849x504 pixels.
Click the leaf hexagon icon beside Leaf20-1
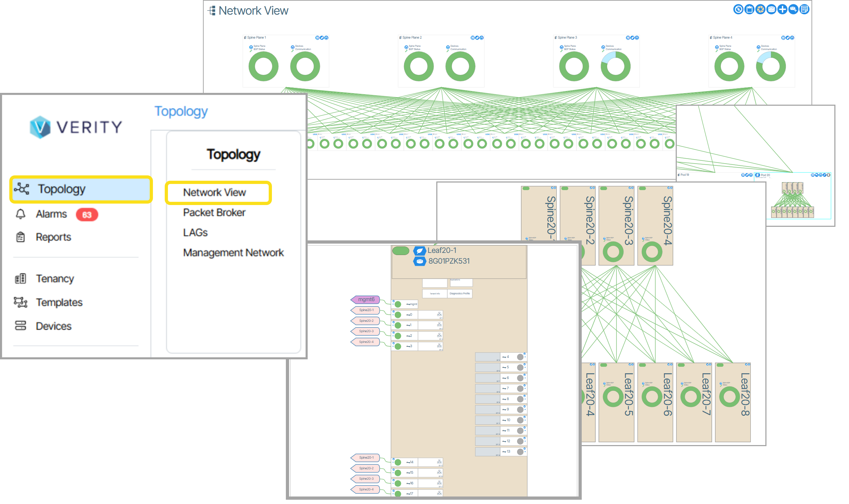[x=419, y=251]
